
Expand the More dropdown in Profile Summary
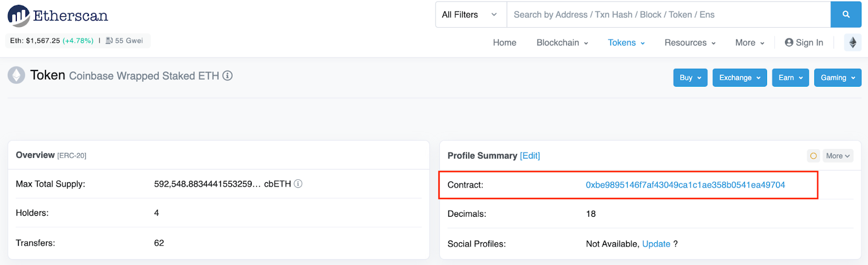[x=838, y=156]
